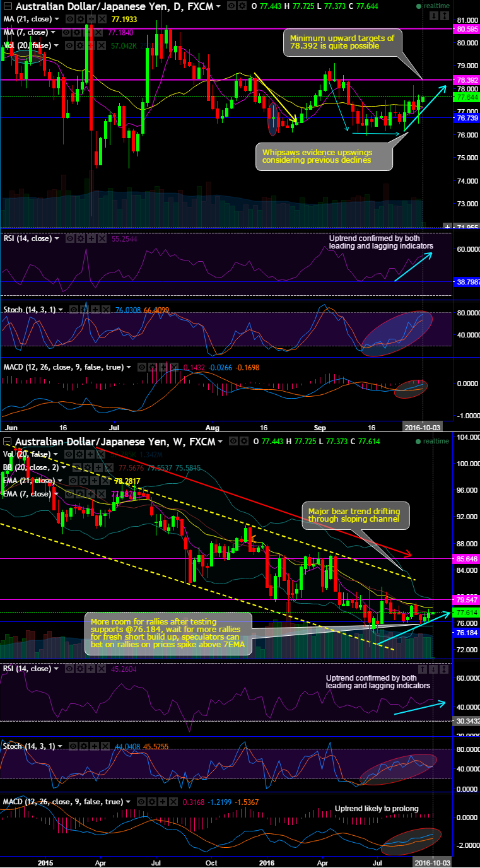Open format gear of weekly AUD/JPY symbol
Image resolution: width=480 pixels, height=868 pixels.
click(243, 441)
